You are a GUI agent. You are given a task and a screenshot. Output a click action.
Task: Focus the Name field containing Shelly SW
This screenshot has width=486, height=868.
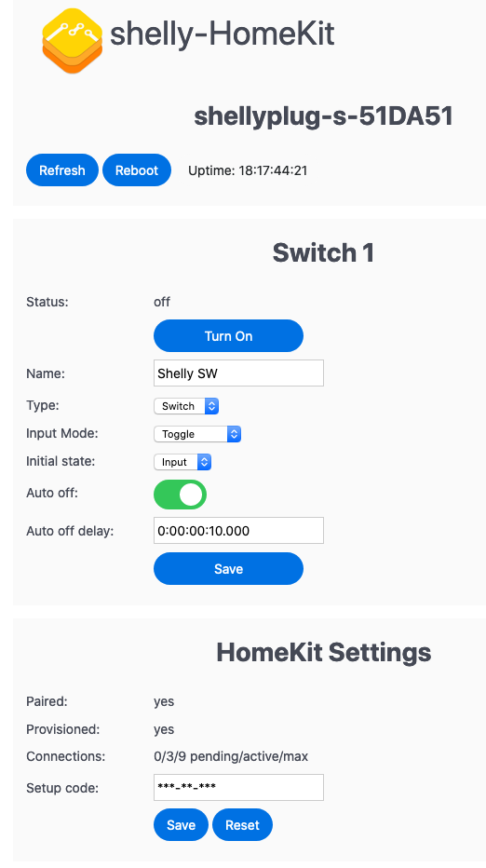[x=238, y=373]
